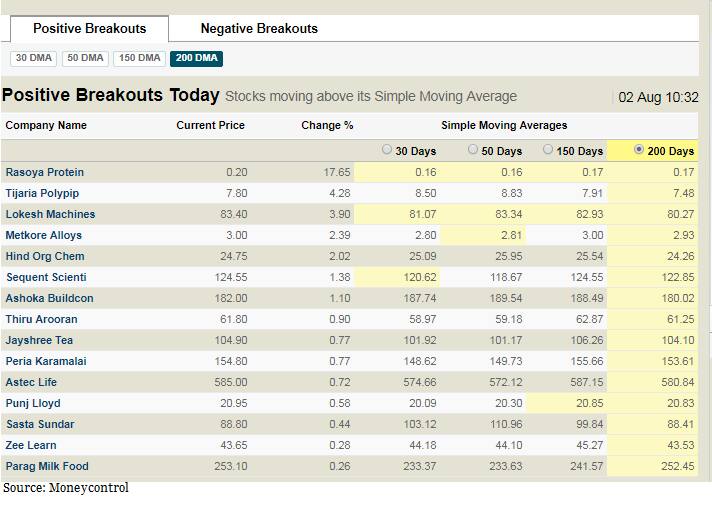Select the 150 DMA filter button
The image size is (712, 509).
[x=139, y=58]
